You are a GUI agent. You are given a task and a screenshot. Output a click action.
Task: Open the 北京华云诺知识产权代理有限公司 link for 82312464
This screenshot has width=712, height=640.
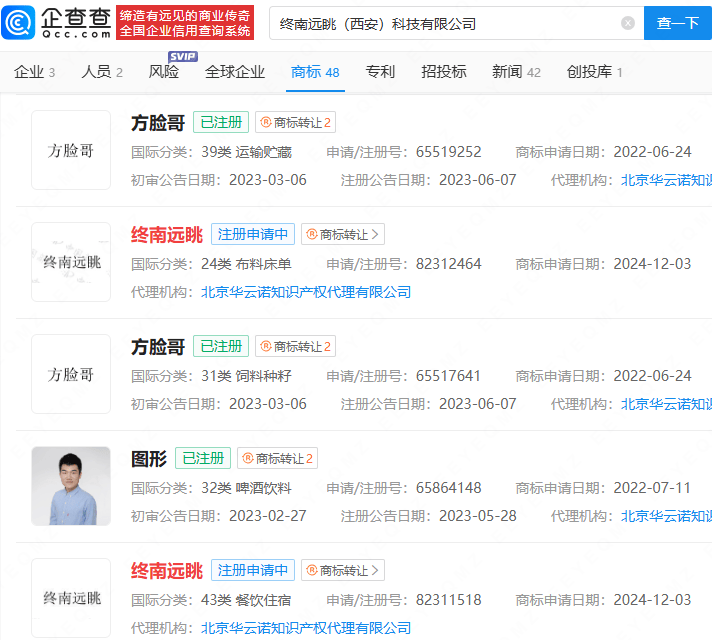pyautogui.click(x=306, y=292)
